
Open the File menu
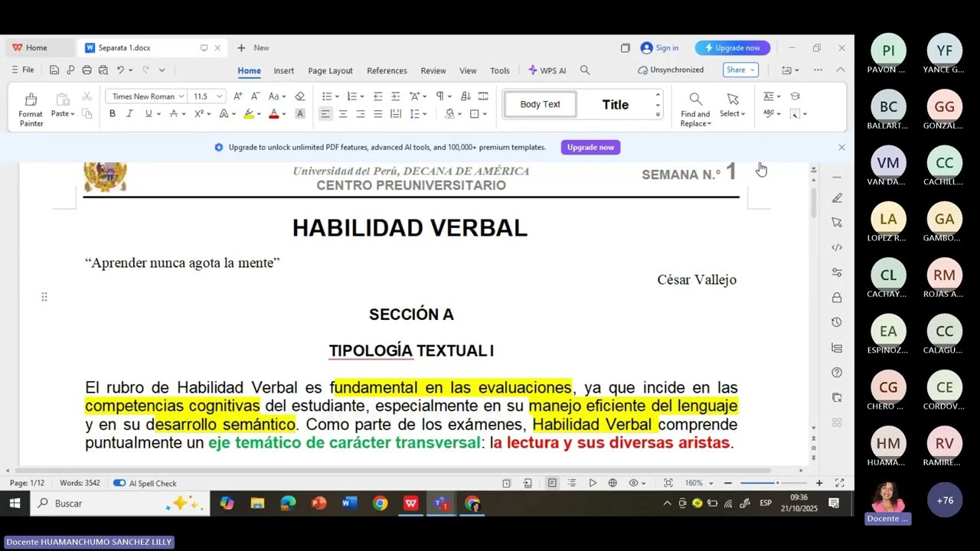[22, 70]
